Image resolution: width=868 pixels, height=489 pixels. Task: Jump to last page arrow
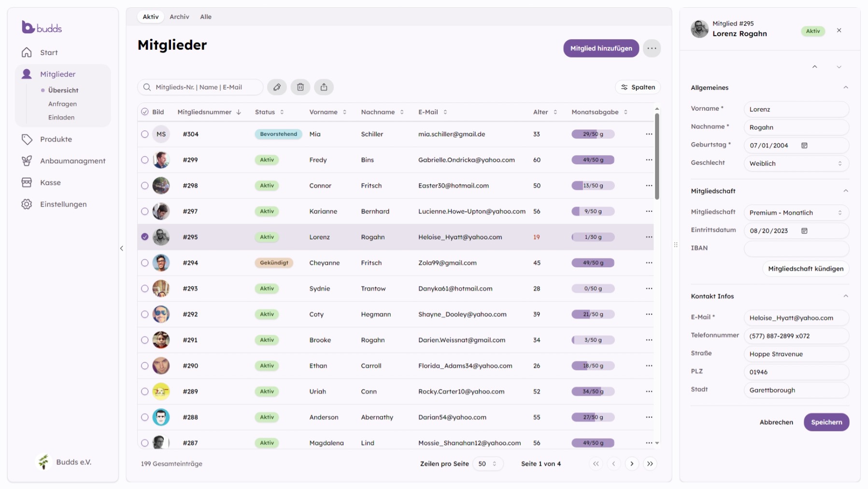pyautogui.click(x=650, y=463)
